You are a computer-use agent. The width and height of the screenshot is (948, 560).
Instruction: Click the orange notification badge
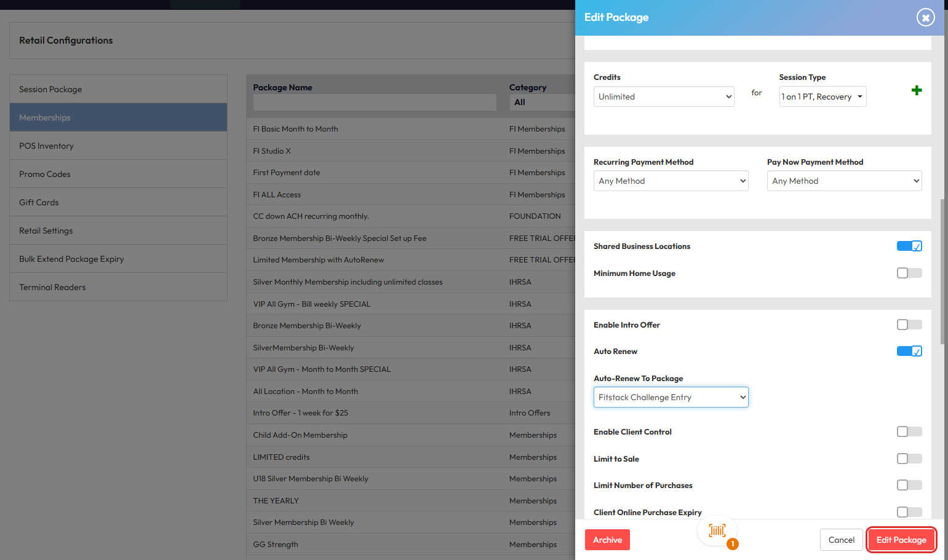[x=732, y=544]
